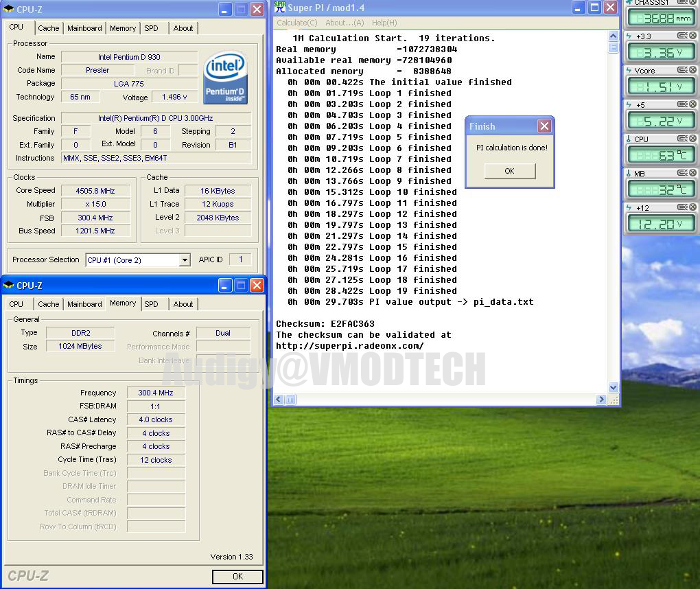Click the CHASSIS1 fan RPM display
Image resolution: width=700 pixels, height=589 pixels.
pyautogui.click(x=661, y=19)
